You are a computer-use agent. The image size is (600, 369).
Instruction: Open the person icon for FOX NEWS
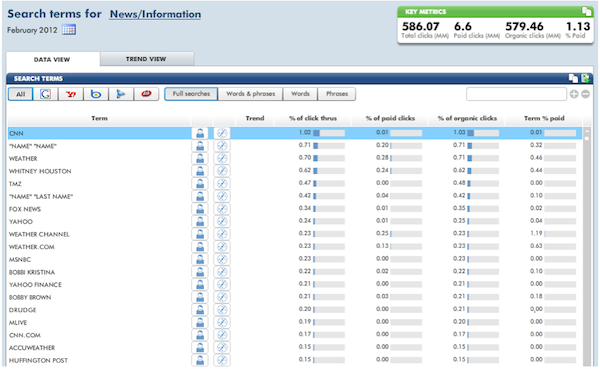(x=200, y=209)
